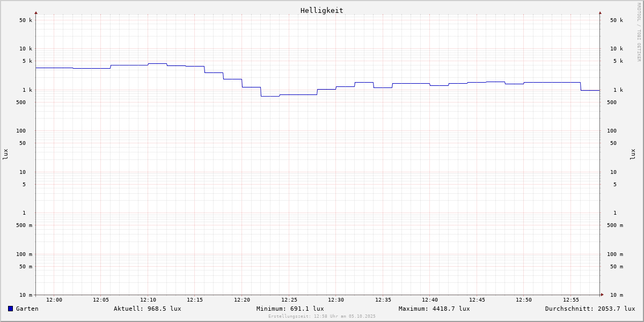This screenshot has width=644, height=322.
Task: Click the Aktuell 968.5 lux value
Action: point(147,309)
